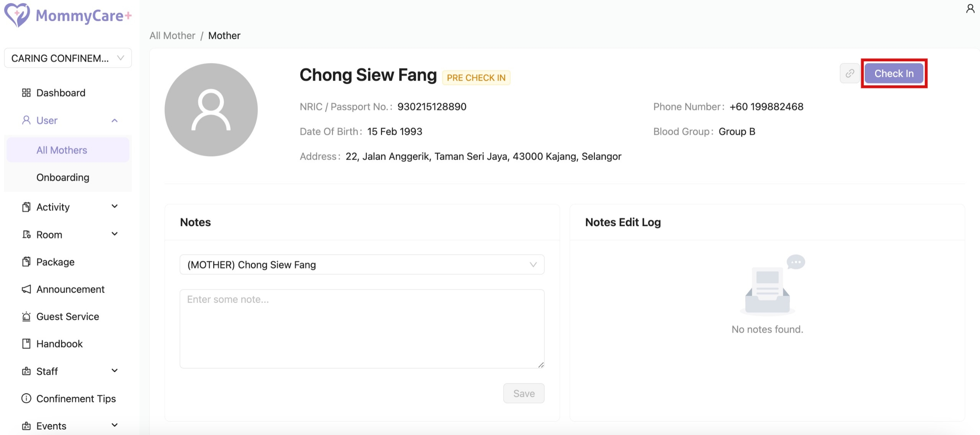
Task: Click the note text area
Action: point(362,329)
